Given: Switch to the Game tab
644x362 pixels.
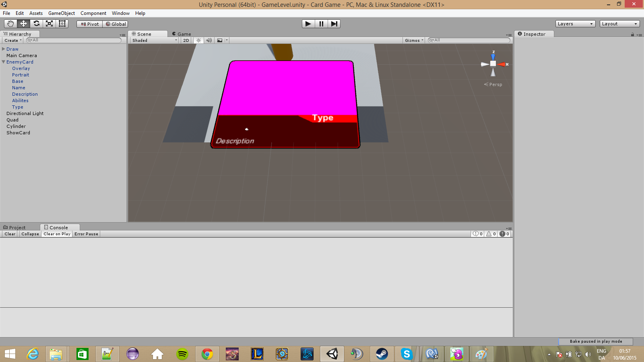Looking at the screenshot, I should [182, 34].
